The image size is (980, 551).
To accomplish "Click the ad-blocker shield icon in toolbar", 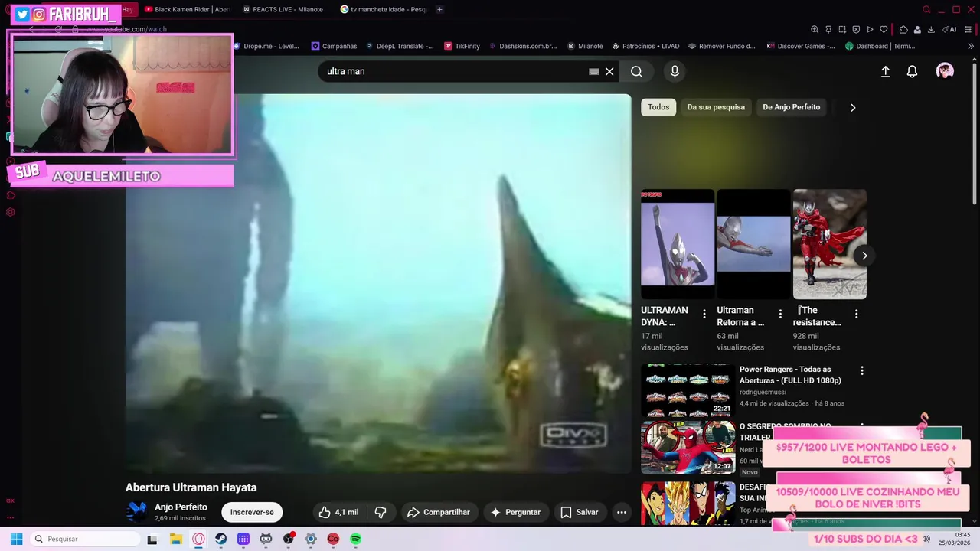I will tap(856, 29).
